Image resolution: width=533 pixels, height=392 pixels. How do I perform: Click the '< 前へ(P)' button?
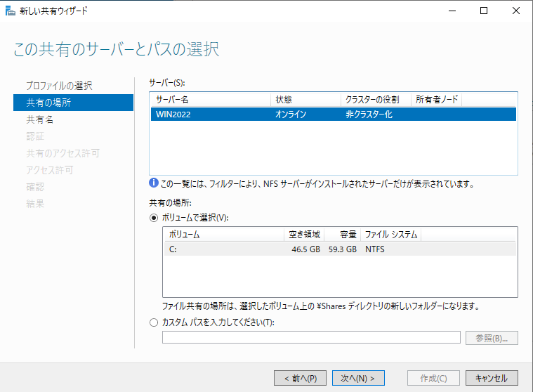pos(301,378)
